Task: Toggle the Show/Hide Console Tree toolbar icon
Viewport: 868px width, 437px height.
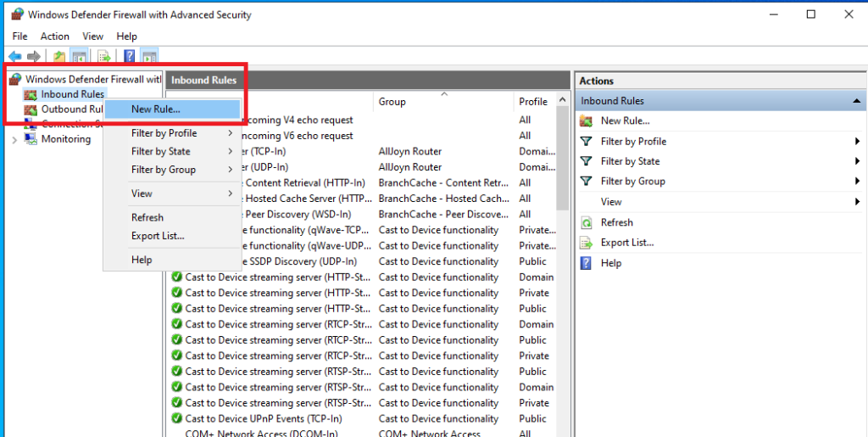Action: click(79, 57)
